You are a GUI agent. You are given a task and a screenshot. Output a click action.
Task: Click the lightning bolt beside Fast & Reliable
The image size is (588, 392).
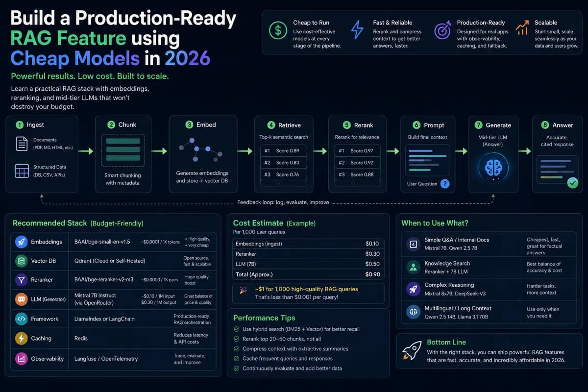(358, 30)
